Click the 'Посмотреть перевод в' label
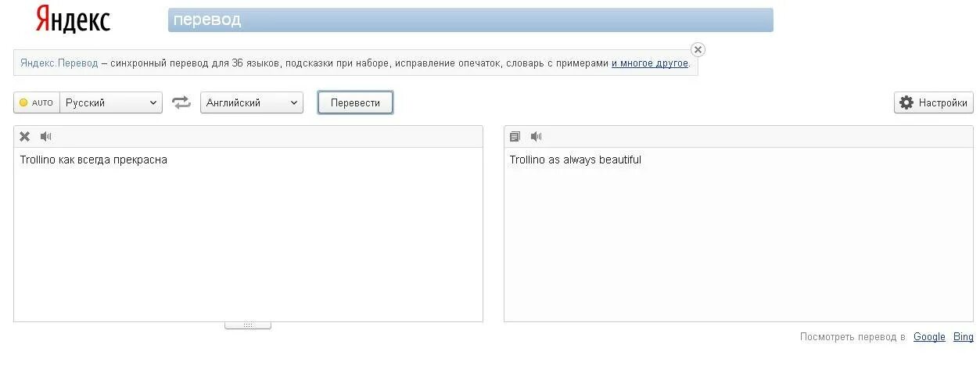Image resolution: width=980 pixels, height=366 pixels. pyautogui.click(x=853, y=336)
